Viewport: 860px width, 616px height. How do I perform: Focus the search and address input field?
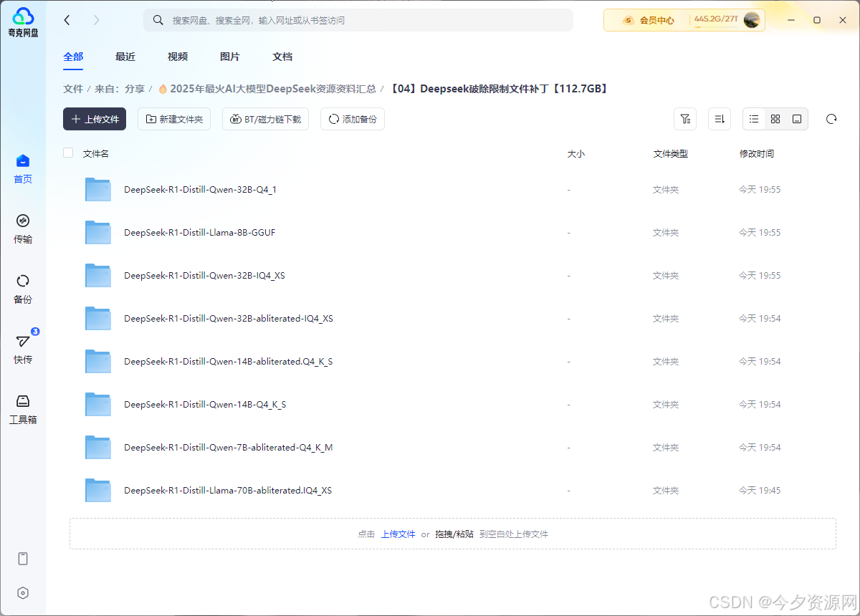(358, 20)
